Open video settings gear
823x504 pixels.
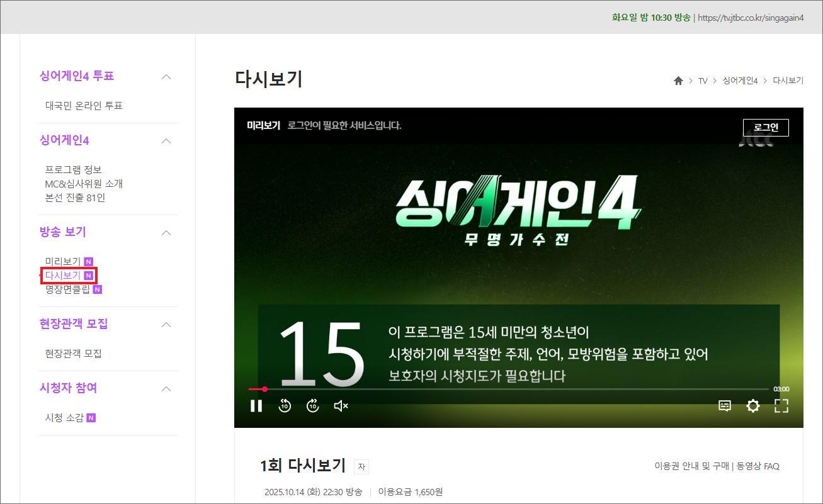coord(753,406)
